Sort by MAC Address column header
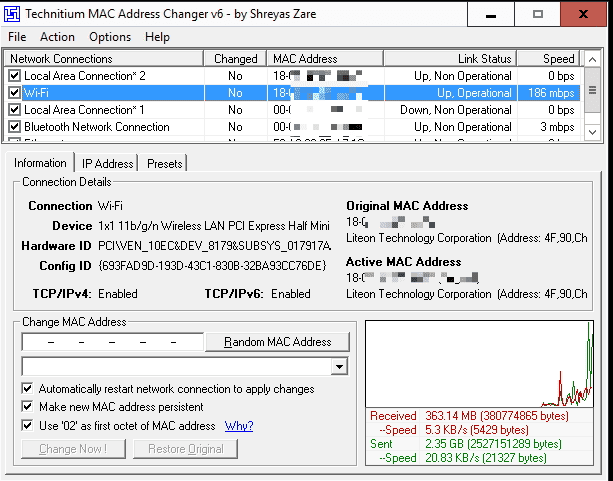Viewport: 613px width, 481px height. [x=325, y=59]
